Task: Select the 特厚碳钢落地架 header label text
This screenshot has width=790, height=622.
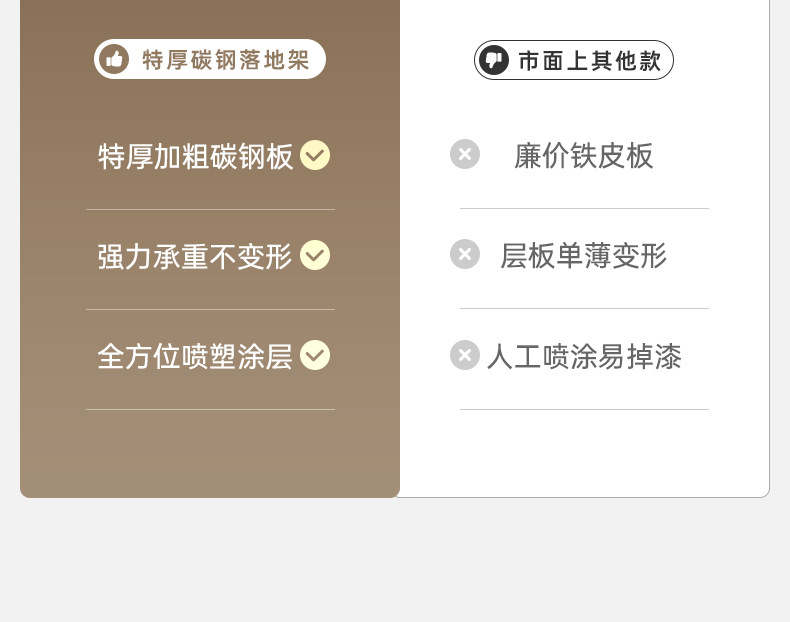Action: pyautogui.click(x=226, y=60)
